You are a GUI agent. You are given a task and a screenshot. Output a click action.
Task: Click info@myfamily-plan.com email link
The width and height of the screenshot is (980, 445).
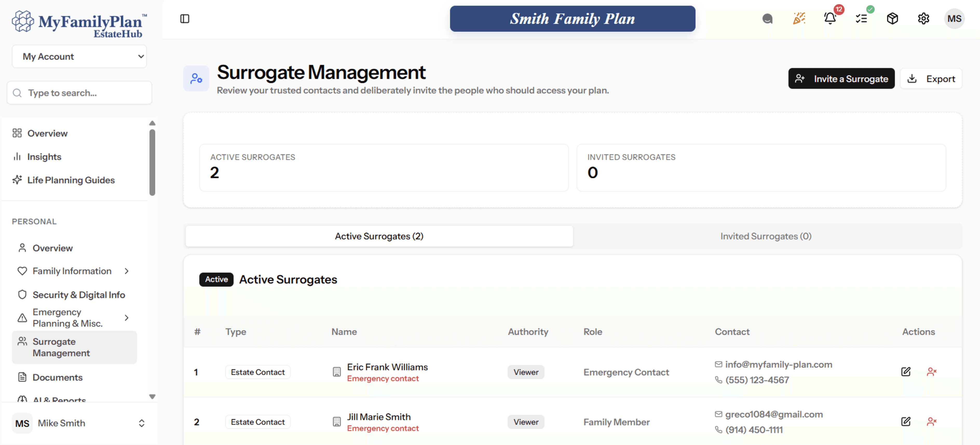pyautogui.click(x=779, y=364)
